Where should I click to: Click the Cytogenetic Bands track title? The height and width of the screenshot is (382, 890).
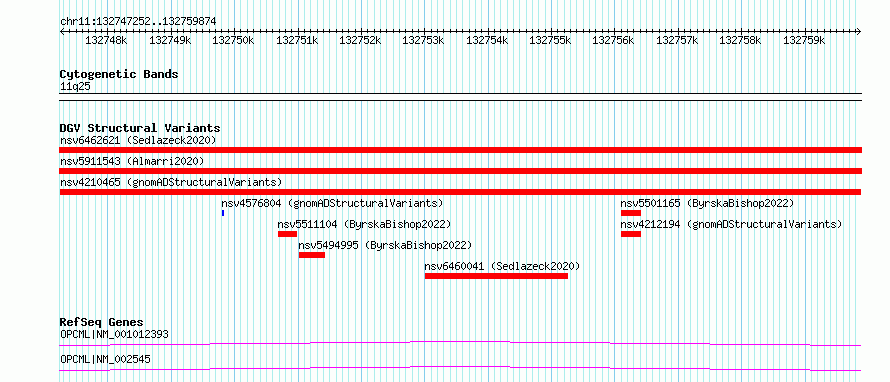click(x=119, y=74)
